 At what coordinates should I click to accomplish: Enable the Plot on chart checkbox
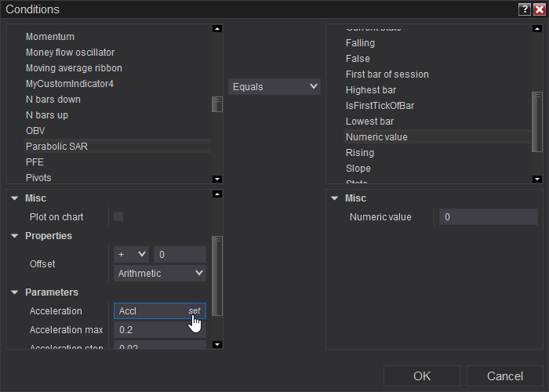118,216
